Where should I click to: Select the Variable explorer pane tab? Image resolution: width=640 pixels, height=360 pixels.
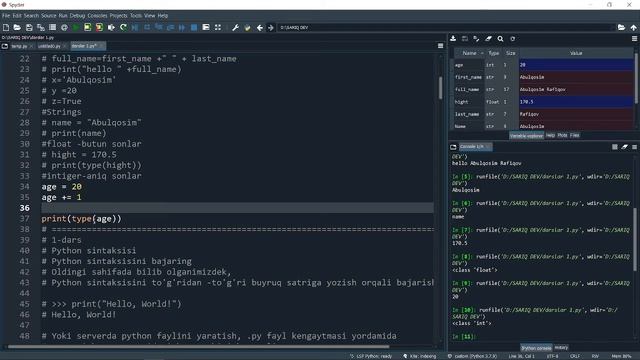pyautogui.click(x=526, y=136)
